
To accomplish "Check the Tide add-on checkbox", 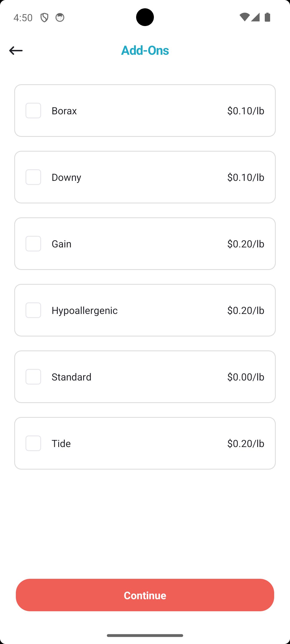I will [x=33, y=443].
